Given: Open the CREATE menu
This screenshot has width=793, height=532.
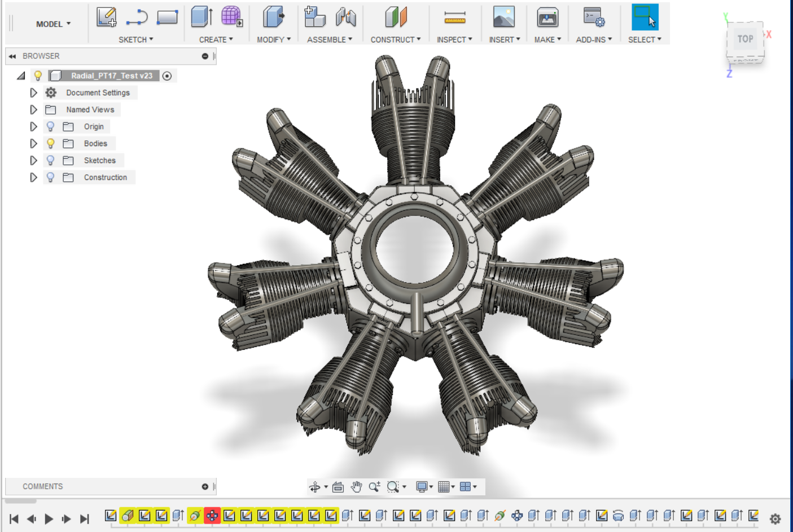Looking at the screenshot, I should click(216, 39).
